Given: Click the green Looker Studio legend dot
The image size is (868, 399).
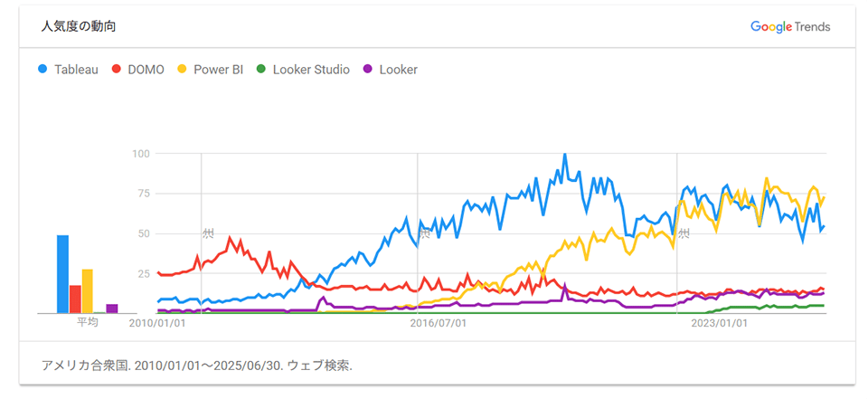Looking at the screenshot, I should coord(261,69).
